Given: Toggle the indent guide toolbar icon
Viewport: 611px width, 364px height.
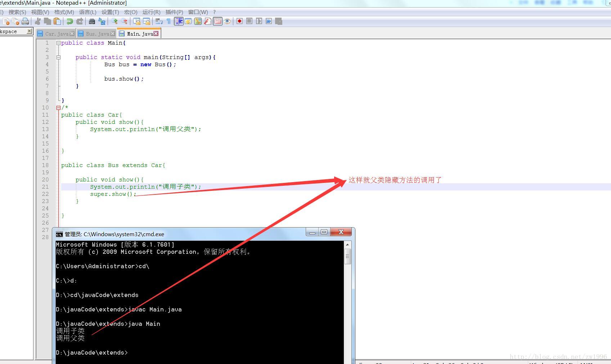Looking at the screenshot, I should 179,21.
